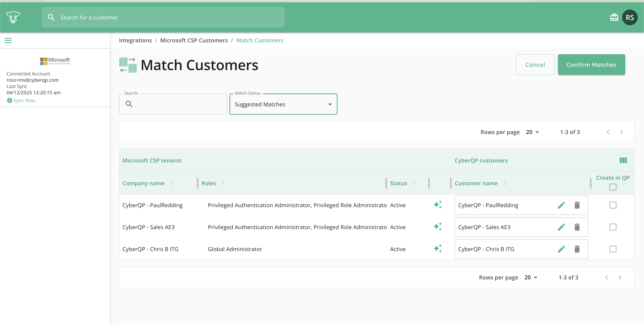This screenshot has width=644, height=324.
Task: Click the Match Customers breadcrumb
Action: (260, 40)
